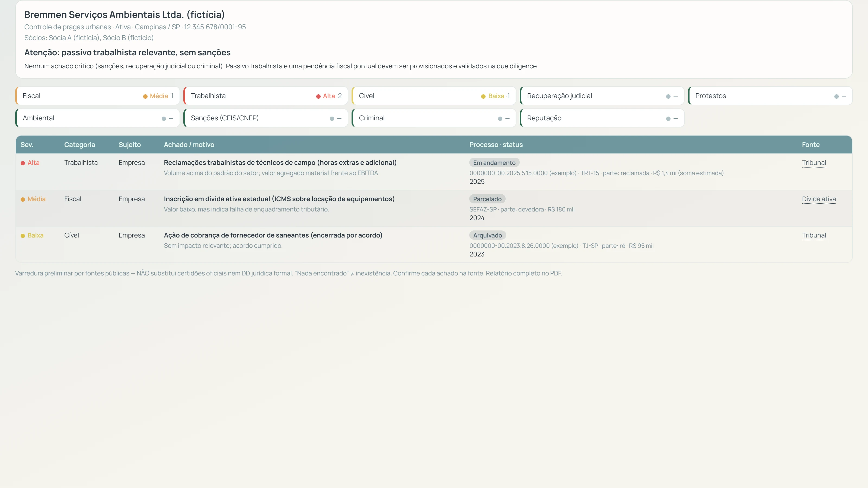This screenshot has height=488, width=868.
Task: Click the yellow Baixa severity dot in the table
Action: click(23, 236)
